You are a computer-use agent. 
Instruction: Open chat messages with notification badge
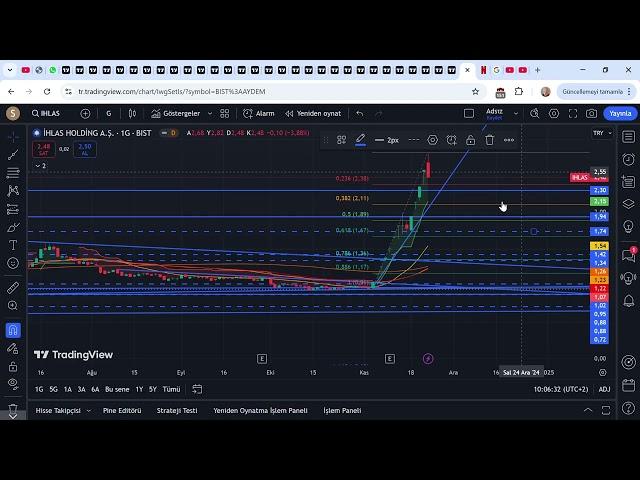tap(629, 256)
